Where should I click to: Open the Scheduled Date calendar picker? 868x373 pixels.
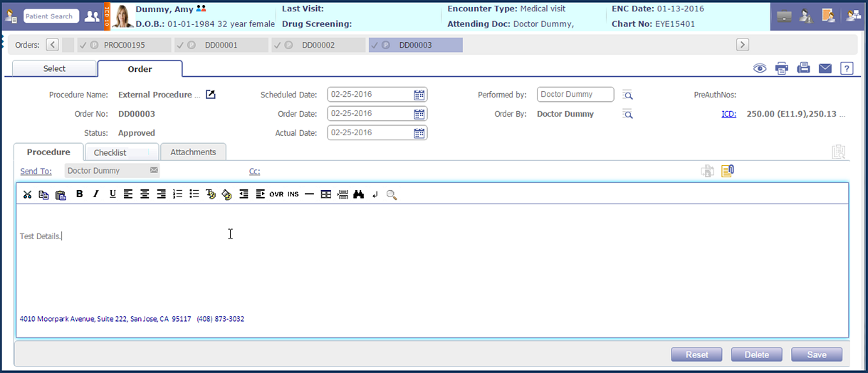click(x=419, y=95)
